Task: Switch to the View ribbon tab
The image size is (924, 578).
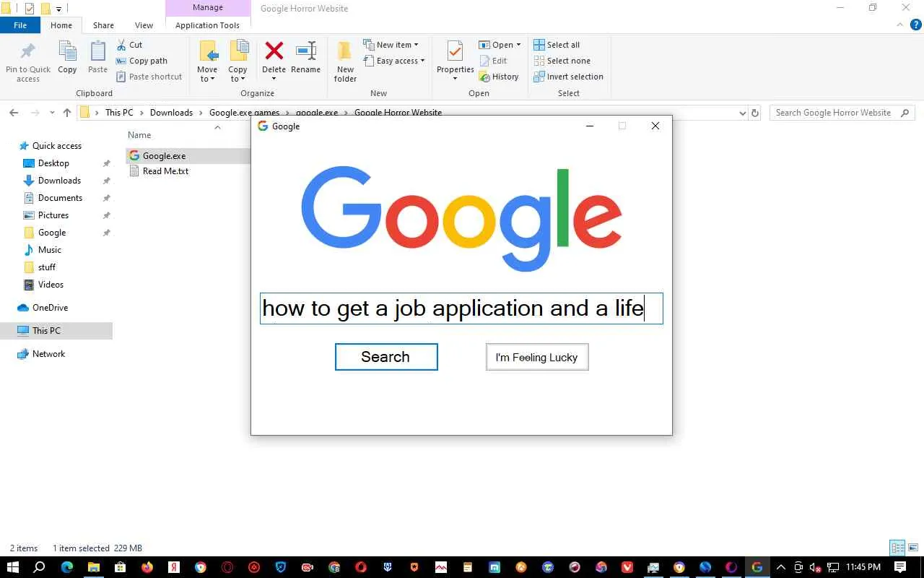Action: tap(144, 25)
